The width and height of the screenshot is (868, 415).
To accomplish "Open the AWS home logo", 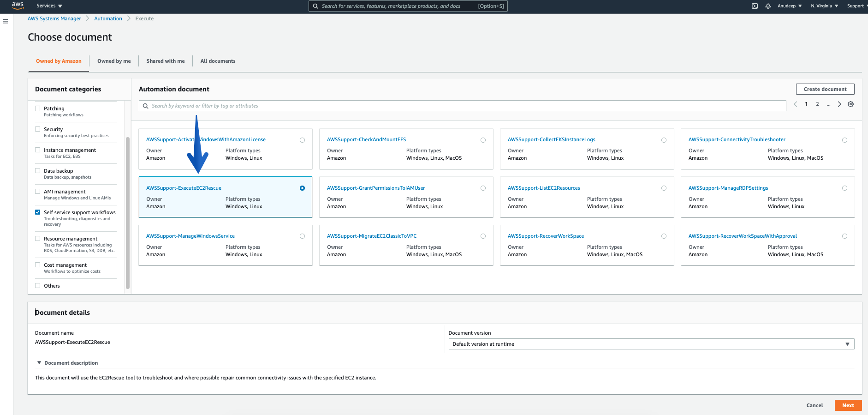I will tap(18, 6).
